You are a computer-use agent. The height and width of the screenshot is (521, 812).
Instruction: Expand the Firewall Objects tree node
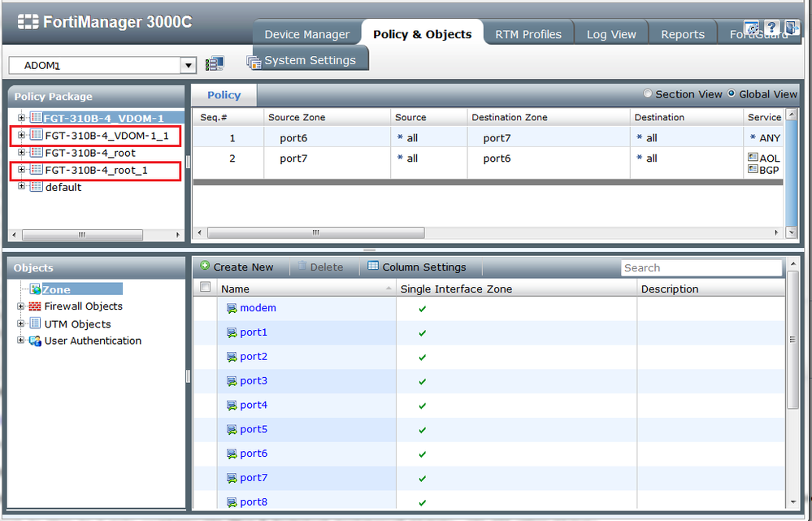coord(20,306)
